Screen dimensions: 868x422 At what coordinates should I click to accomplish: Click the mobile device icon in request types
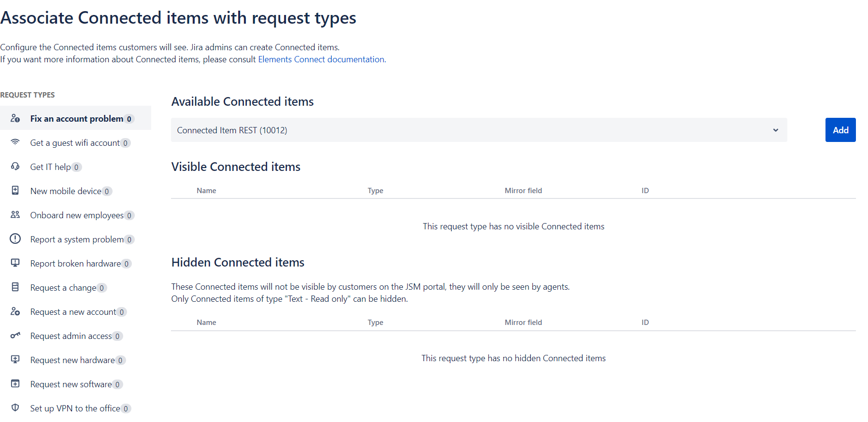(x=15, y=190)
